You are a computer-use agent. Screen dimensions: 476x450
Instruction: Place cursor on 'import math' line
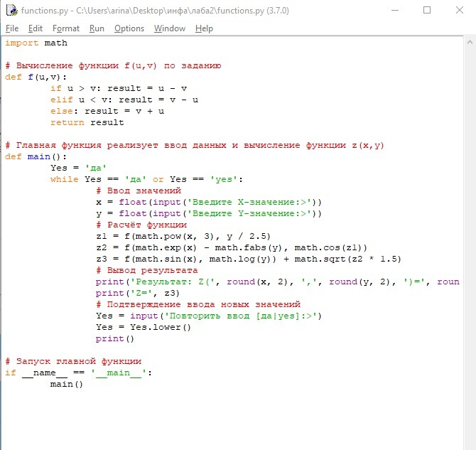36,43
